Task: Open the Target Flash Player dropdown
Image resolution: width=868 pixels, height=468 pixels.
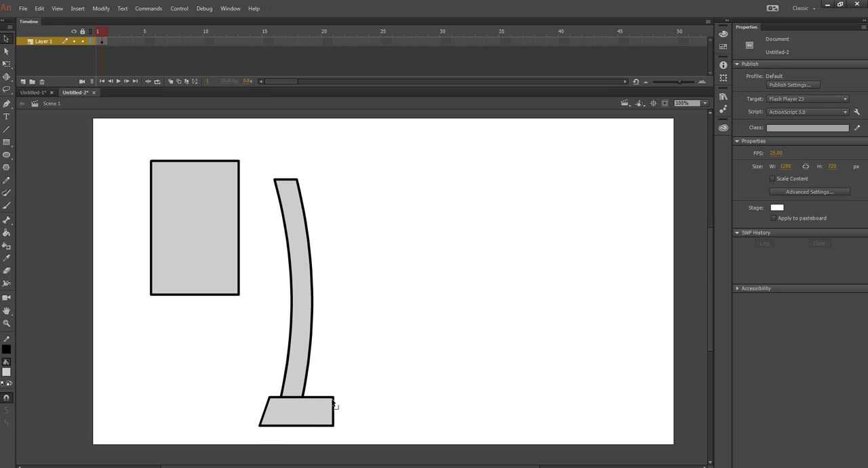Action: tap(808, 99)
